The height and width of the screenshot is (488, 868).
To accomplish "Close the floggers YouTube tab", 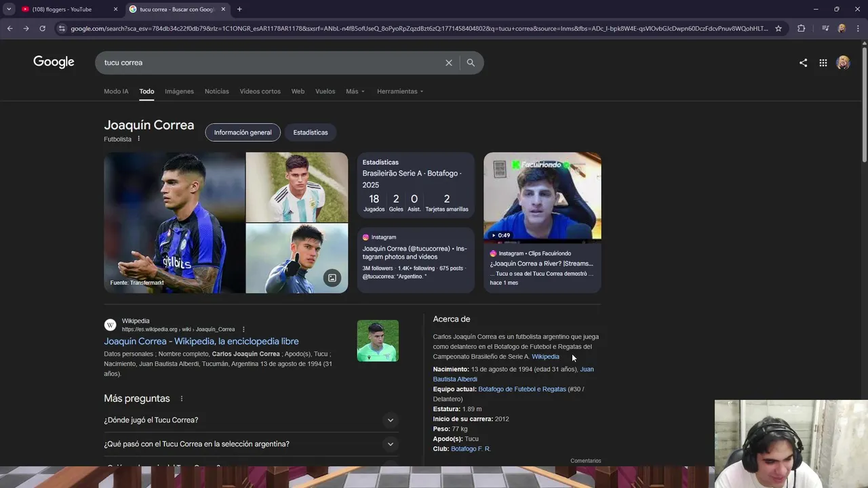I will 115,9.
